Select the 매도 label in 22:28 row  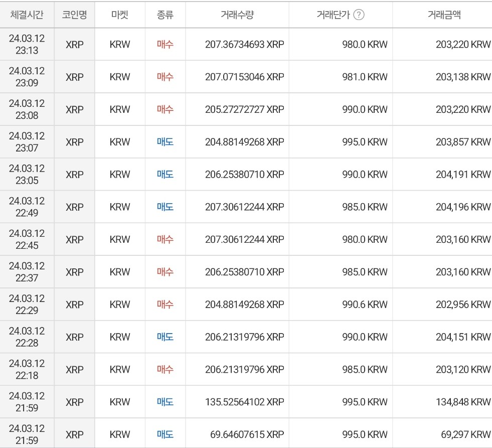coord(165,337)
